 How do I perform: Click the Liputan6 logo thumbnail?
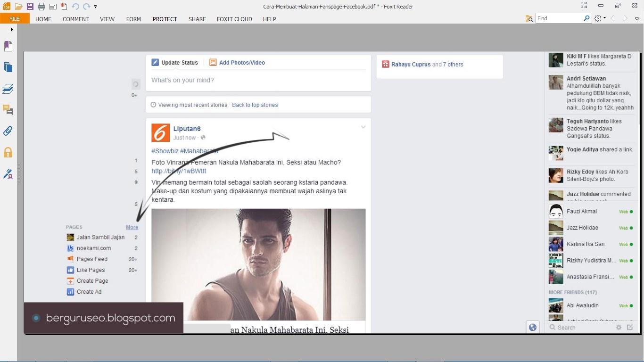coord(160,133)
